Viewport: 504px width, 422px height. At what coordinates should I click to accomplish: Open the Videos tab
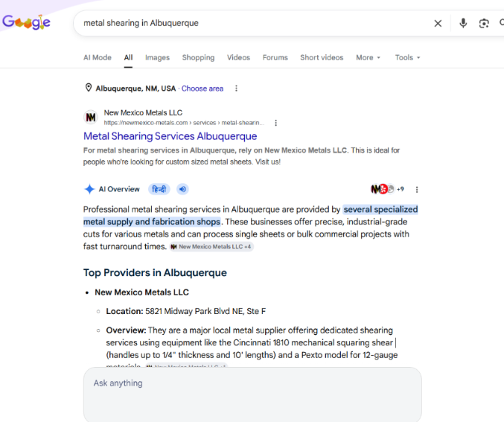coord(238,57)
